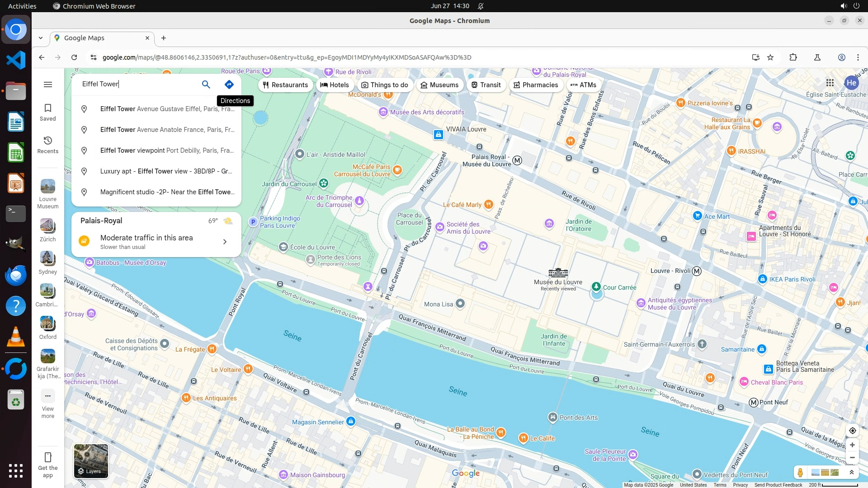Screen dimensions: 868x488
Task: Open the tab search dropdown arrow
Action: (x=41, y=38)
